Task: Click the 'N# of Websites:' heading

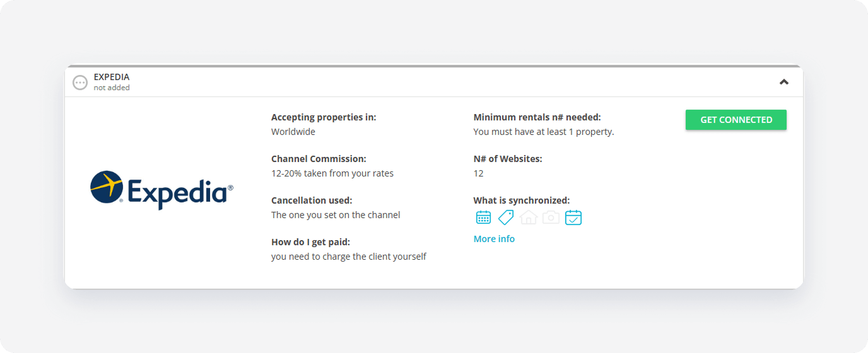Action: (x=508, y=159)
